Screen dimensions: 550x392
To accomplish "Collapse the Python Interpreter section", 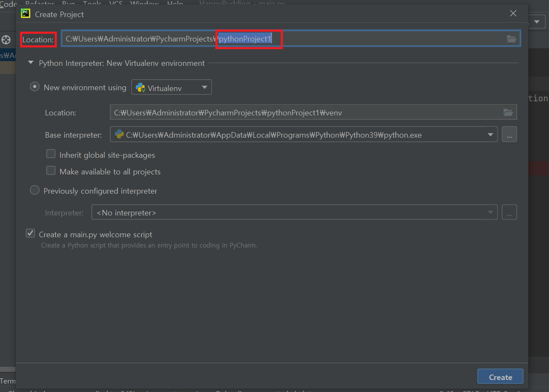I will [30, 63].
